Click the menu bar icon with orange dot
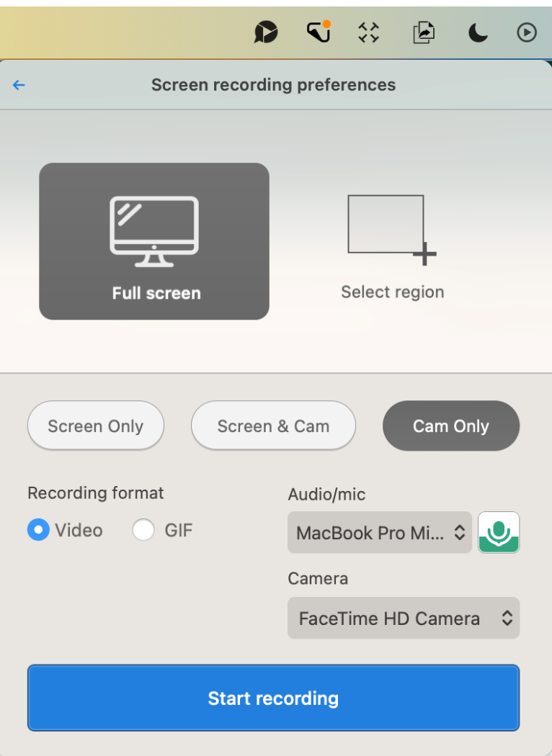 tap(319, 32)
